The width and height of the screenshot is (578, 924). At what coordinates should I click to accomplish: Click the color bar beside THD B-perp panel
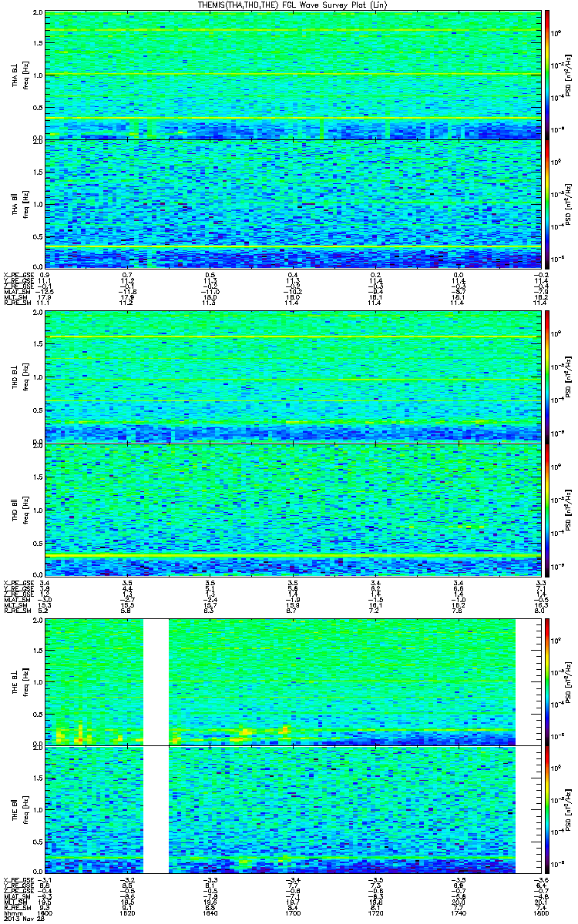(547, 376)
